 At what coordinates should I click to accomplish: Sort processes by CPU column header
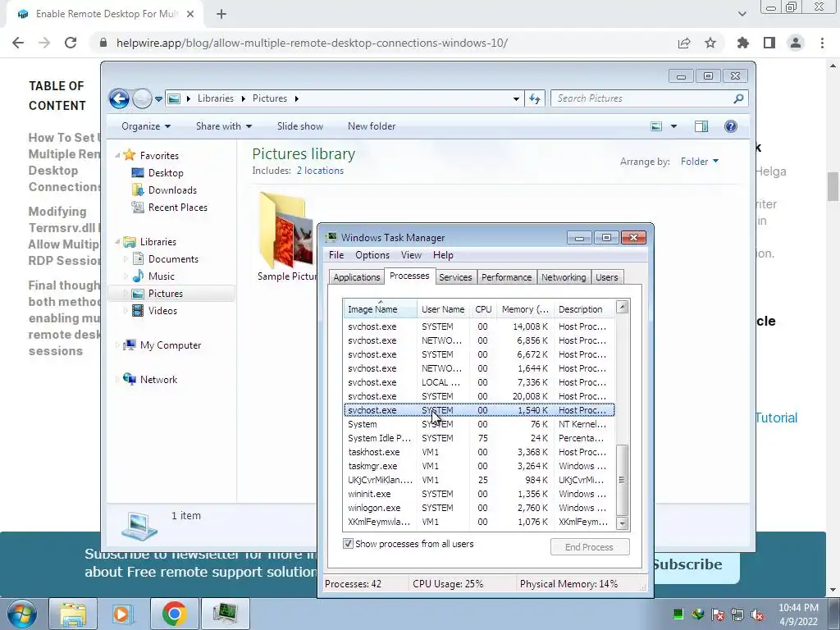coord(483,309)
